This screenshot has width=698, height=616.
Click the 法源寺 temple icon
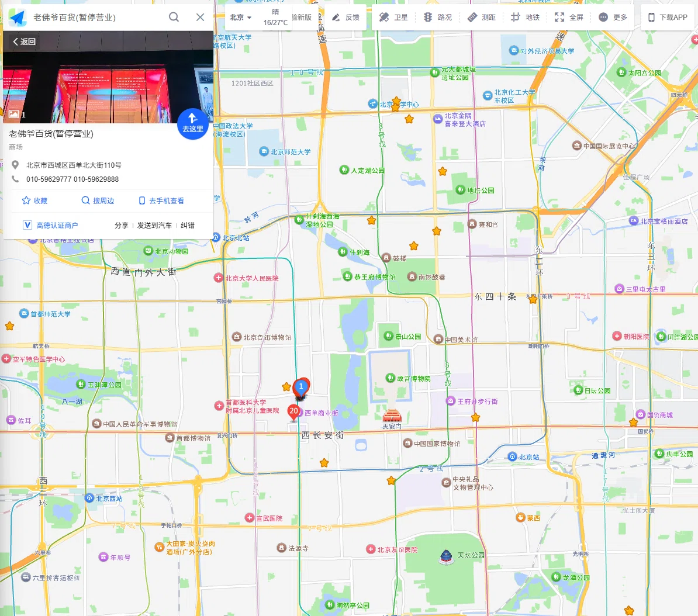click(x=282, y=548)
